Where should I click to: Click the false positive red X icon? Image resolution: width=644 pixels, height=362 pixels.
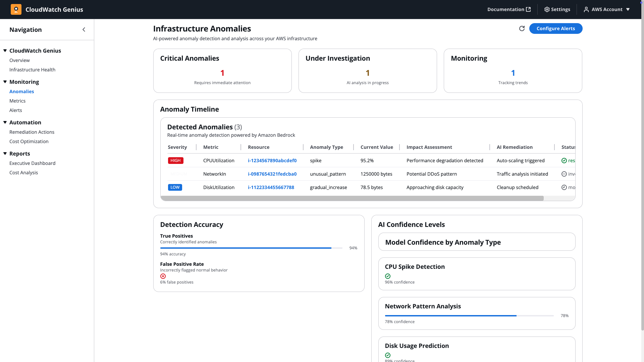point(163,276)
